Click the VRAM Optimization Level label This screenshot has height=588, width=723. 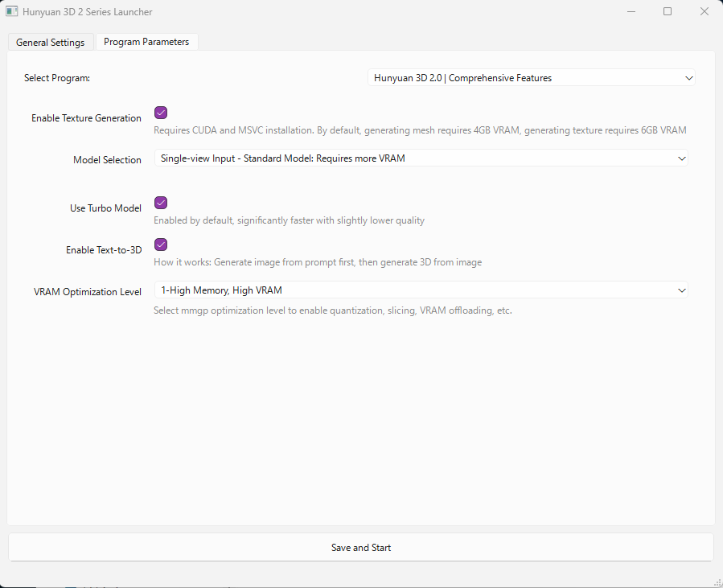coord(86,292)
